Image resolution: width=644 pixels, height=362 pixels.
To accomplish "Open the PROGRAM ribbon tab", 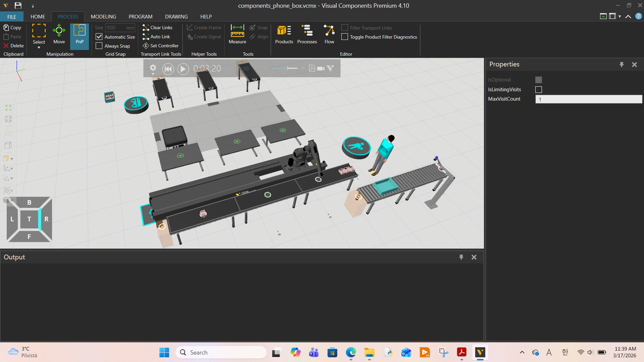I will click(x=140, y=16).
